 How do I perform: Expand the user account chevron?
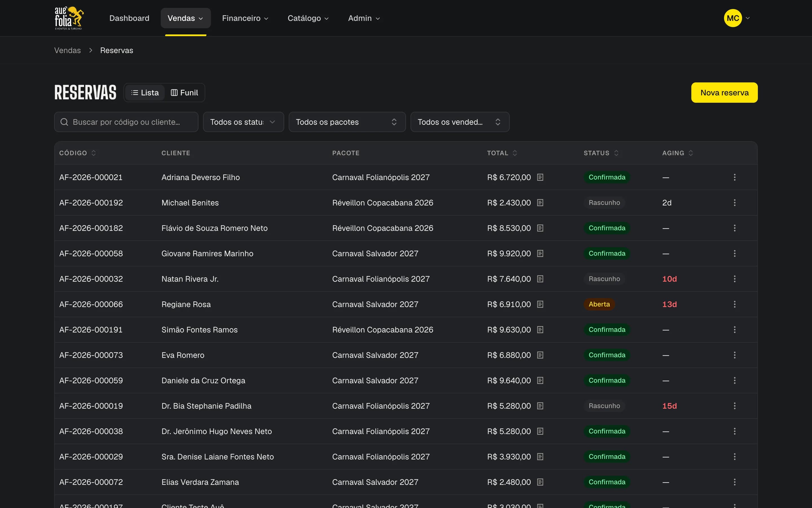click(748, 18)
